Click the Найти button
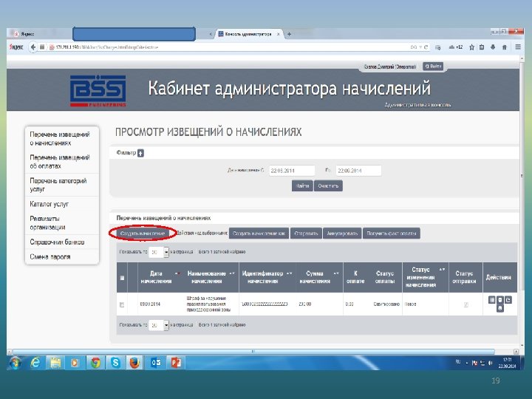 (302, 186)
